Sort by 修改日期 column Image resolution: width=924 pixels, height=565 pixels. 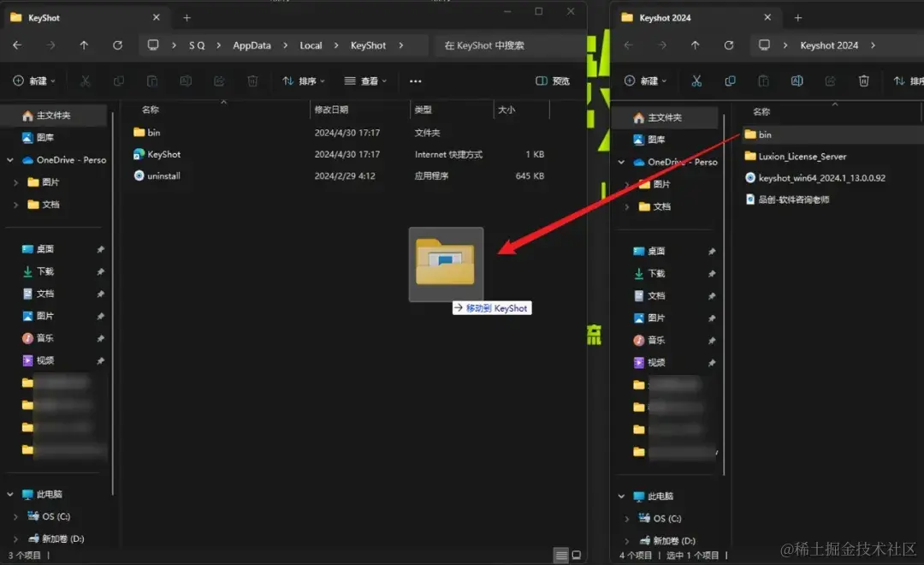coord(331,110)
